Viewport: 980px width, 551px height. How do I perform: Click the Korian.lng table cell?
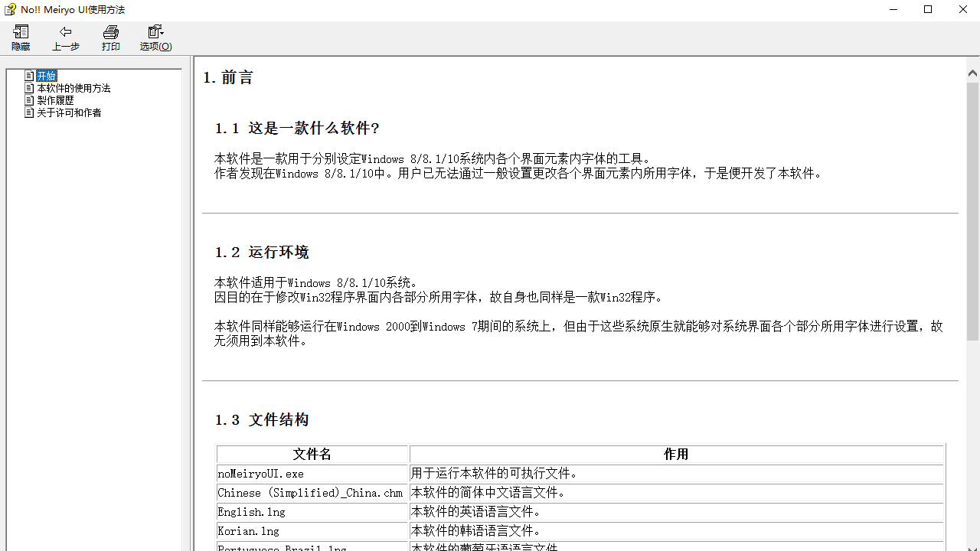click(x=312, y=531)
